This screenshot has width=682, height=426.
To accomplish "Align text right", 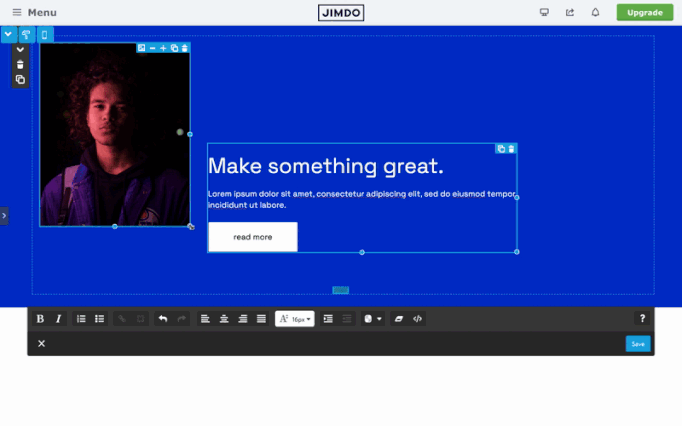I will click(243, 319).
